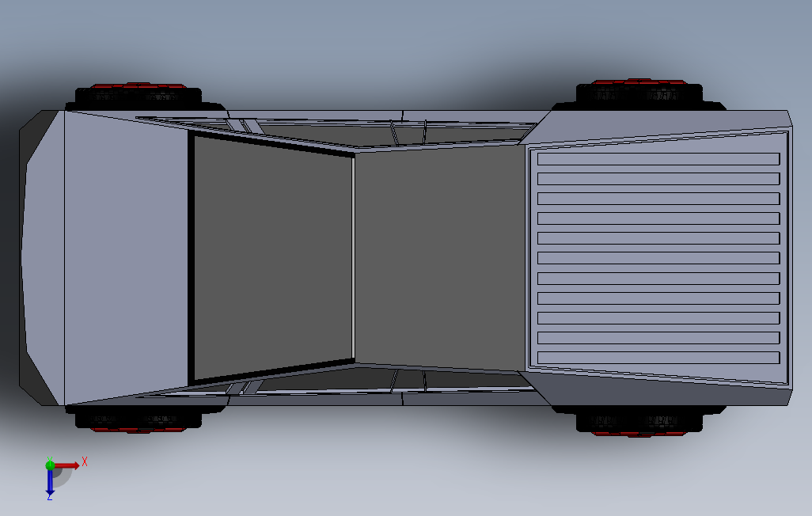Select the slatted tonneau bed cover
Viewport: 812px width, 516px height.
click(658, 258)
